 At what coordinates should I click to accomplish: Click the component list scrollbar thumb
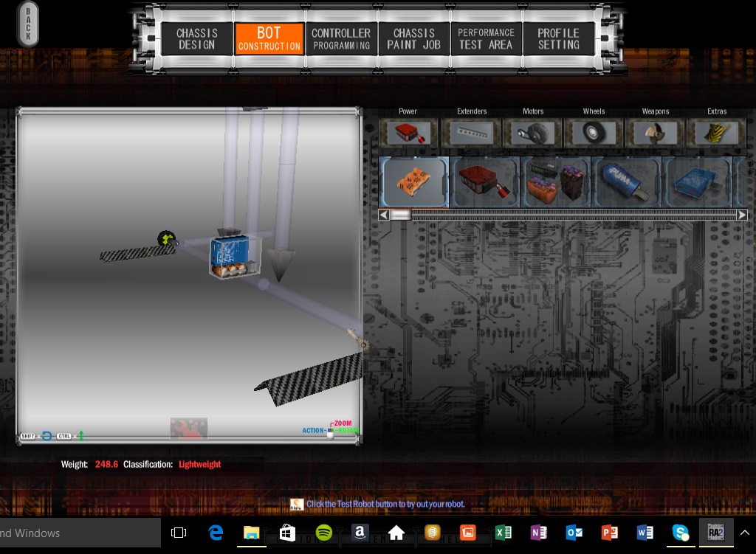(400, 215)
